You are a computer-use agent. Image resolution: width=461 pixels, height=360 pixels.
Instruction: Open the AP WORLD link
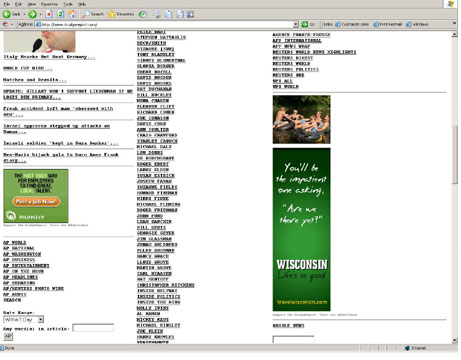point(15,243)
